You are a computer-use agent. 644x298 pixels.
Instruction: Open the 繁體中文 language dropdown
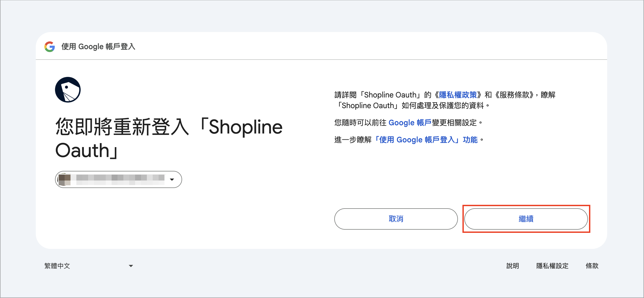pyautogui.click(x=89, y=266)
